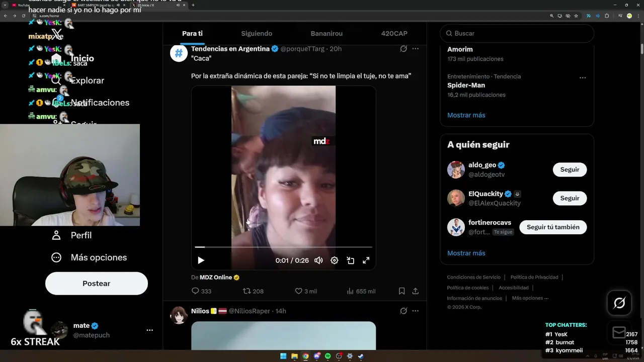Viewport: 644px width, 362px height.
Task: Repost the Tendencias en Argentina post
Action: pos(253,291)
